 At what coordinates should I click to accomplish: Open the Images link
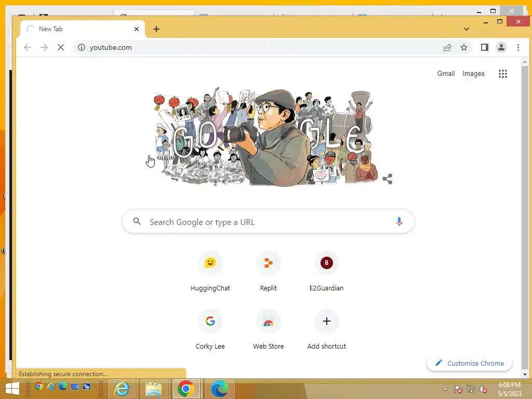click(x=473, y=74)
